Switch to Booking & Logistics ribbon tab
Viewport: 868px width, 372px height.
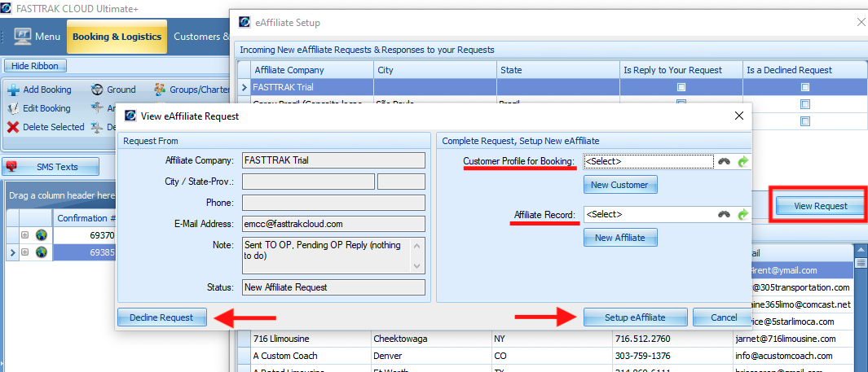[117, 37]
